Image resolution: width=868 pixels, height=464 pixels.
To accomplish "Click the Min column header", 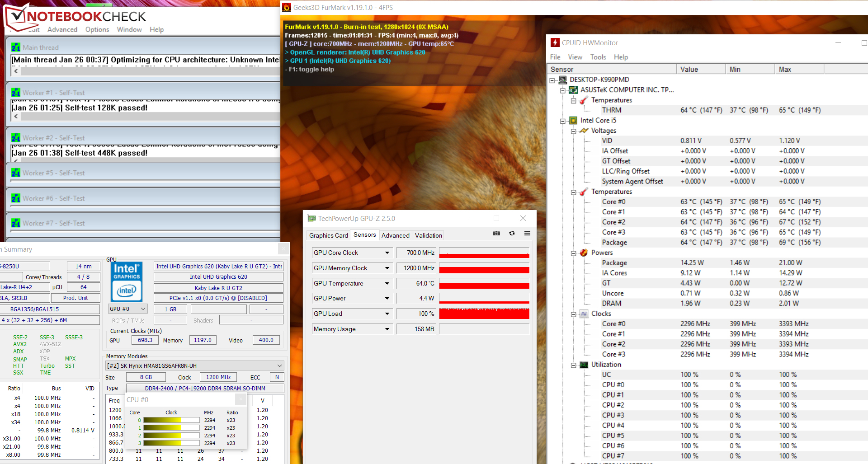I will (x=750, y=69).
